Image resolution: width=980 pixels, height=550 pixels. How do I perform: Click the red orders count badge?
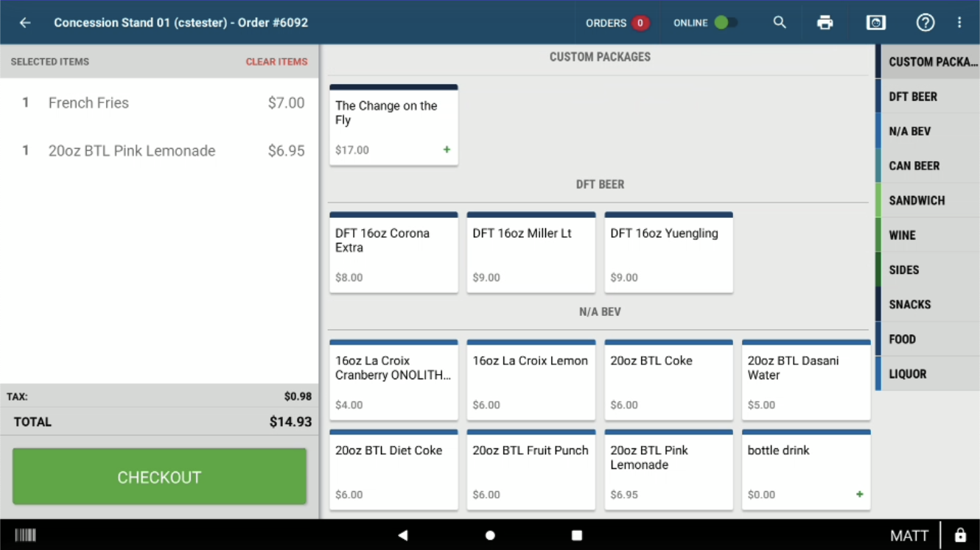tap(640, 23)
